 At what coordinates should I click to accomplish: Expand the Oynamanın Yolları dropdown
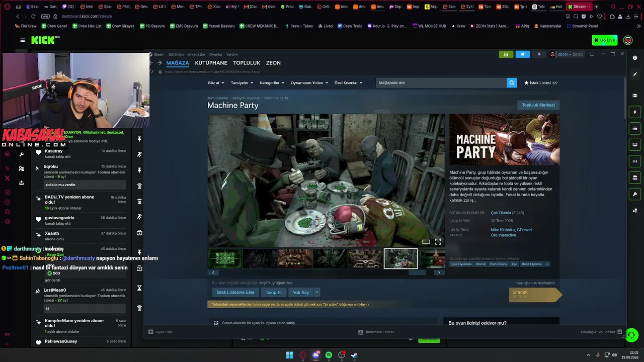pyautogui.click(x=309, y=82)
